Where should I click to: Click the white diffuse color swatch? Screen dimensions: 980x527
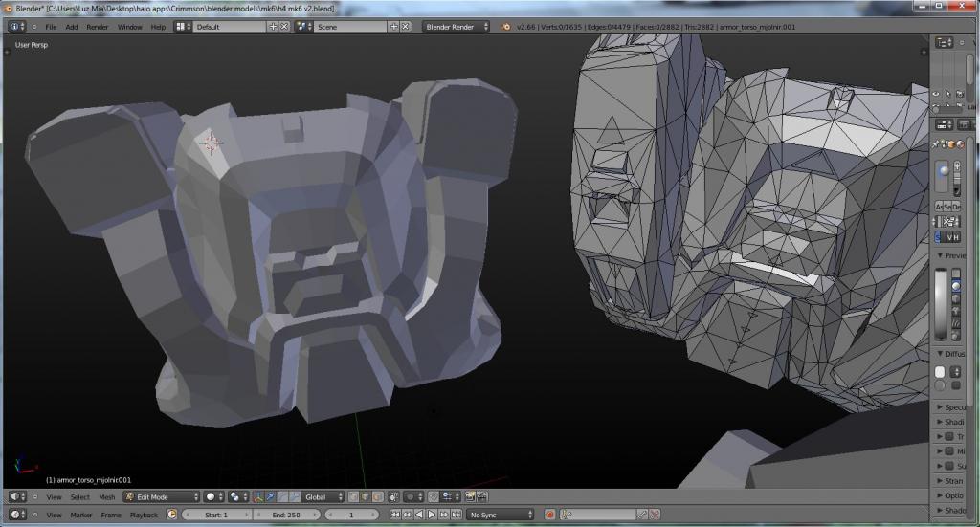[x=940, y=372]
